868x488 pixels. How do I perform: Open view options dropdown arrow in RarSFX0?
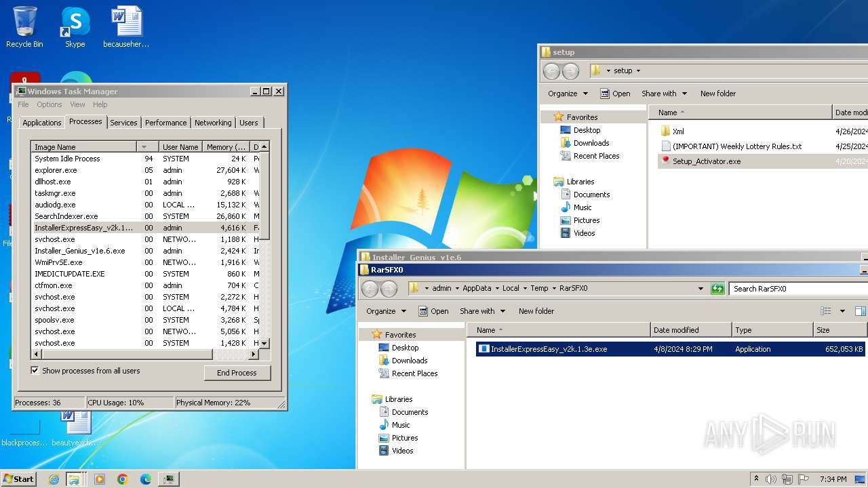842,311
